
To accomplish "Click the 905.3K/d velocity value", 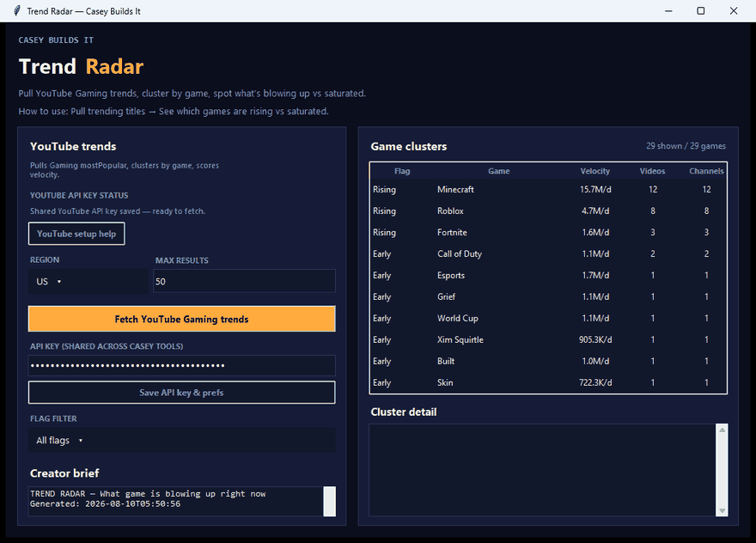I will (x=595, y=339).
